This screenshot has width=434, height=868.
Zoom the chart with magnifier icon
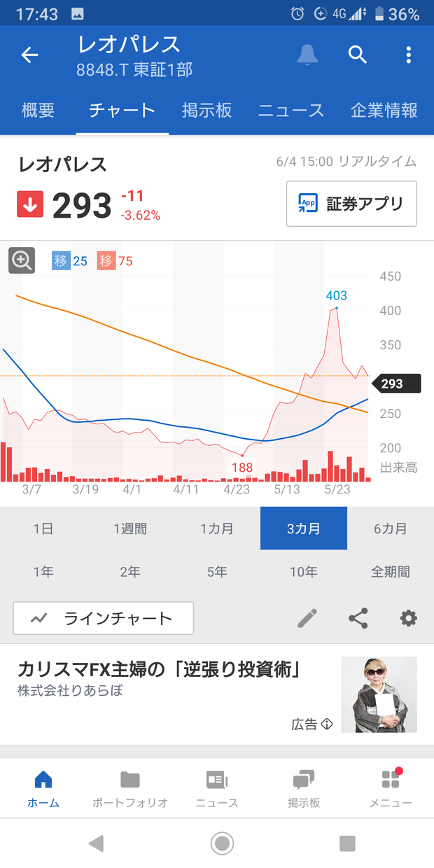tap(22, 261)
